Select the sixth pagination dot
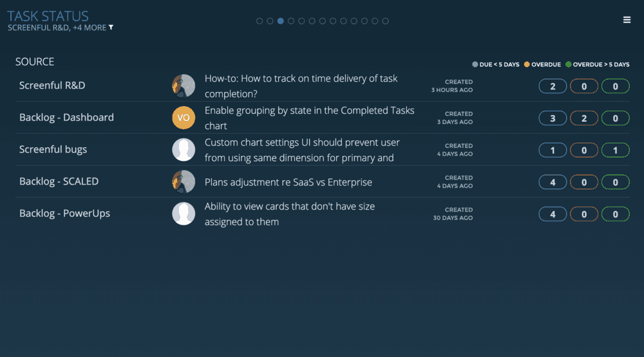The width and height of the screenshot is (644, 357). (x=312, y=21)
